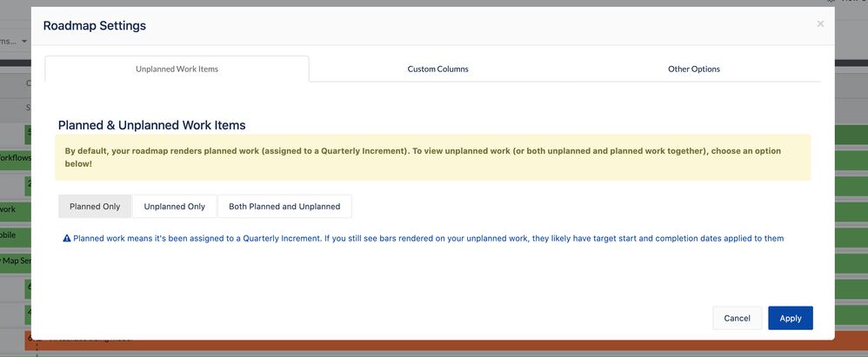Select the Unplanned Only option
The height and width of the screenshot is (357, 868).
click(x=174, y=206)
